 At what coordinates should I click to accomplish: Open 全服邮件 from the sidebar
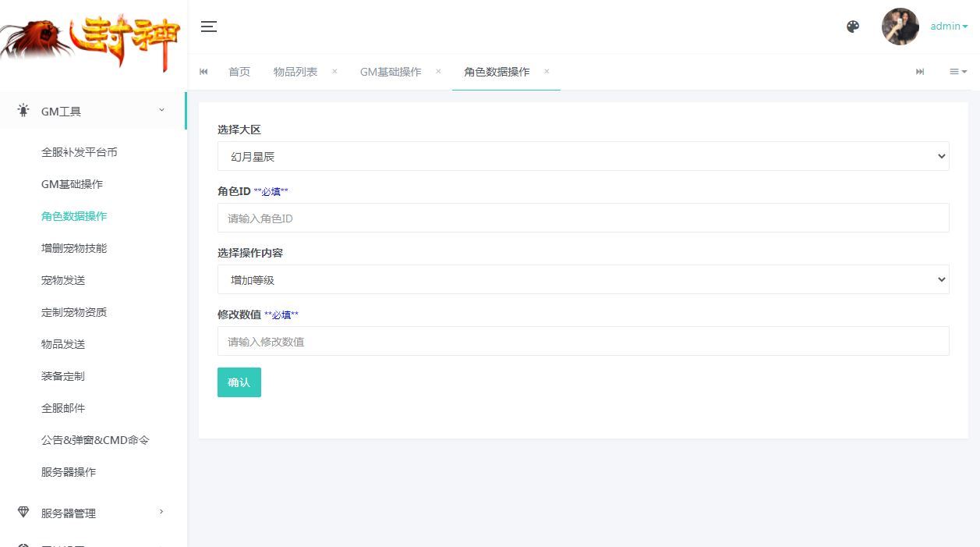pyautogui.click(x=62, y=407)
